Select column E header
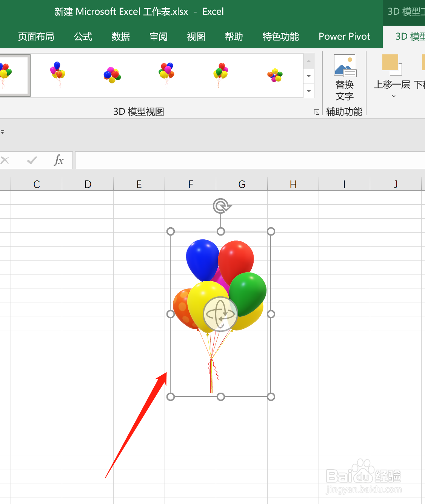Screen dimensions: 425x504 click(139, 184)
